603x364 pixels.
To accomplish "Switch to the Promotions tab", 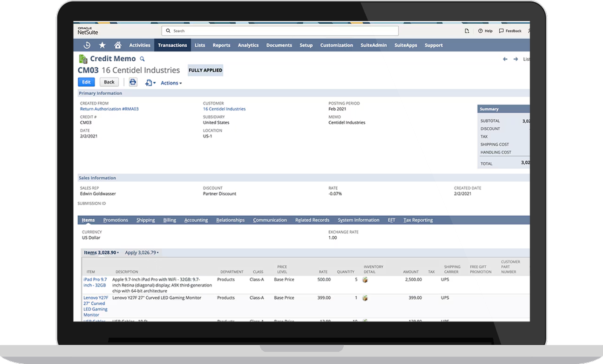I will point(115,220).
